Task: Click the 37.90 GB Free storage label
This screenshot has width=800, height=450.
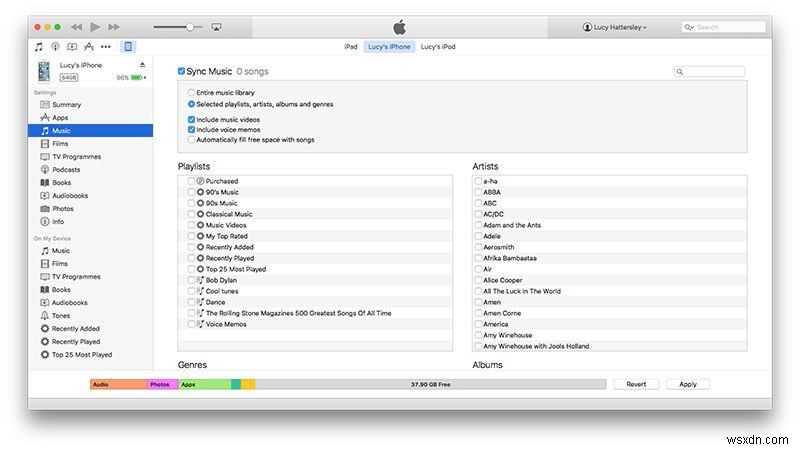Action: click(x=431, y=384)
